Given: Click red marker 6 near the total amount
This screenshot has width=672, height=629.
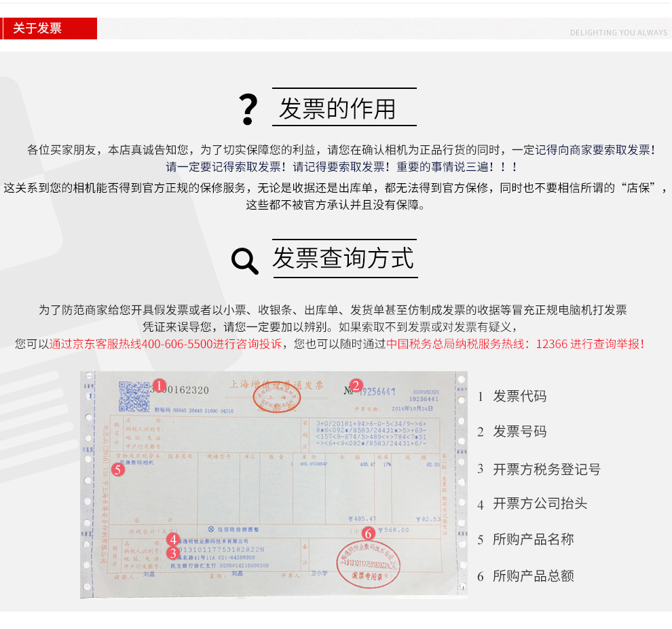Looking at the screenshot, I should 369,533.
